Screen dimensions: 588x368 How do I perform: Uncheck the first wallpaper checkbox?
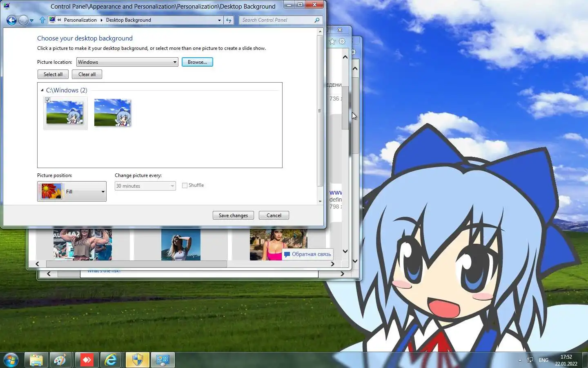click(x=47, y=100)
